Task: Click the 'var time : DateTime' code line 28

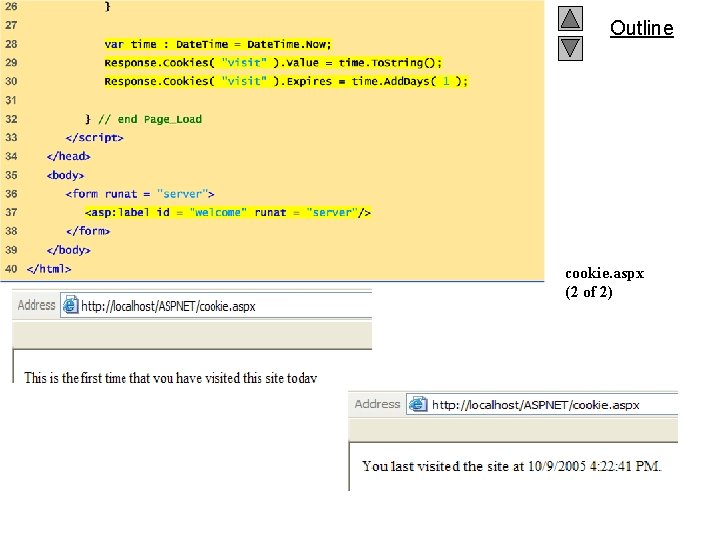Action: [218, 44]
